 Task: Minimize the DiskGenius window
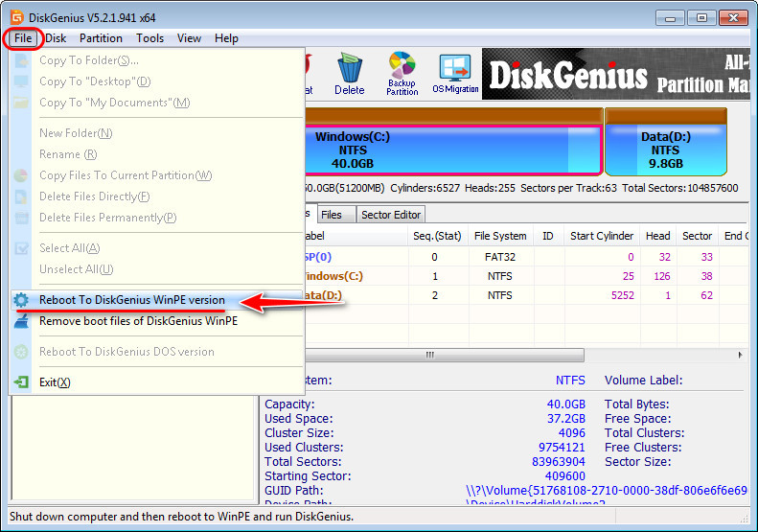[x=670, y=18]
